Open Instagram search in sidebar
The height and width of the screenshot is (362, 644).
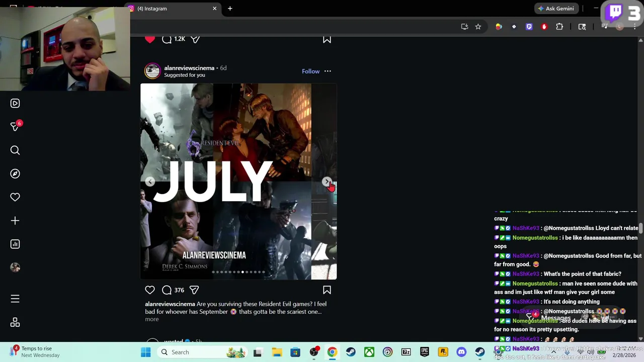[15, 150]
